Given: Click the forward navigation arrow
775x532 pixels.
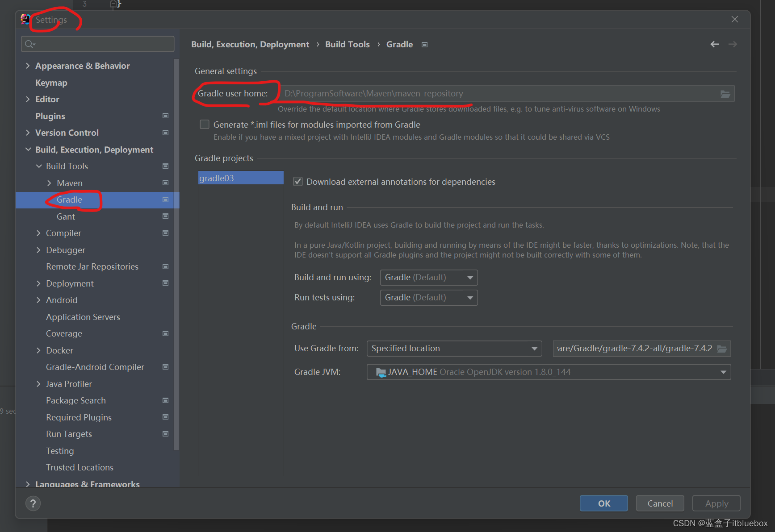Looking at the screenshot, I should click(x=733, y=44).
